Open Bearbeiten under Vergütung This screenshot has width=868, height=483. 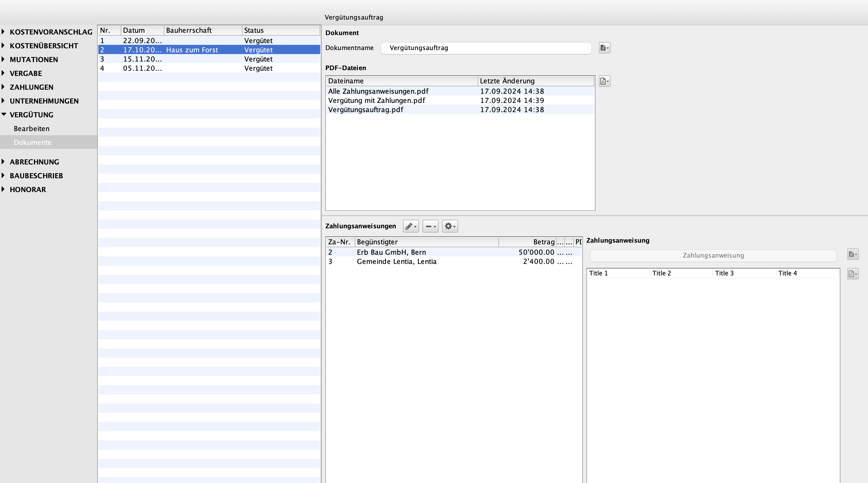32,129
